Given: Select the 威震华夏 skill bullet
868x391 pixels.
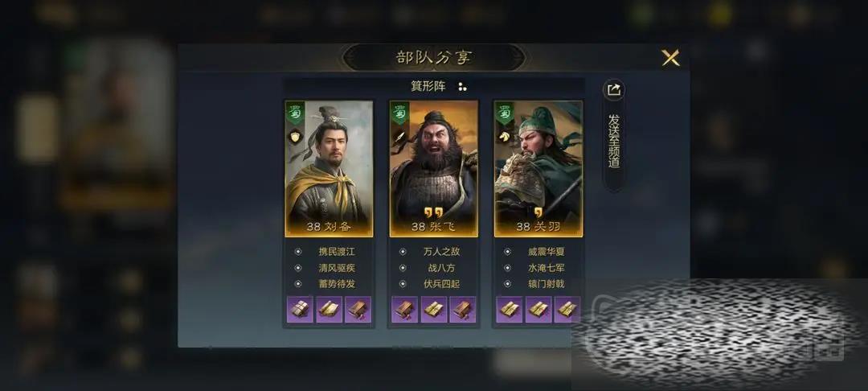Looking at the screenshot, I should click(507, 252).
